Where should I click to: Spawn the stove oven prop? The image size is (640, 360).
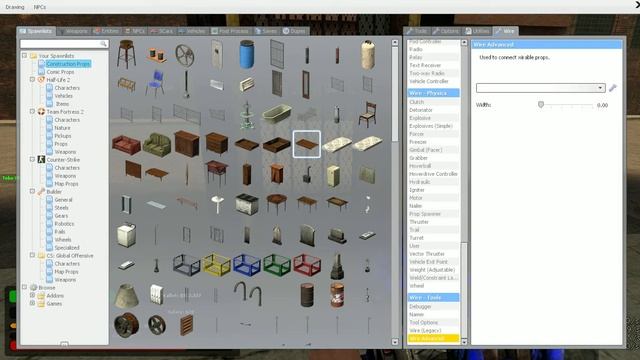247,204
